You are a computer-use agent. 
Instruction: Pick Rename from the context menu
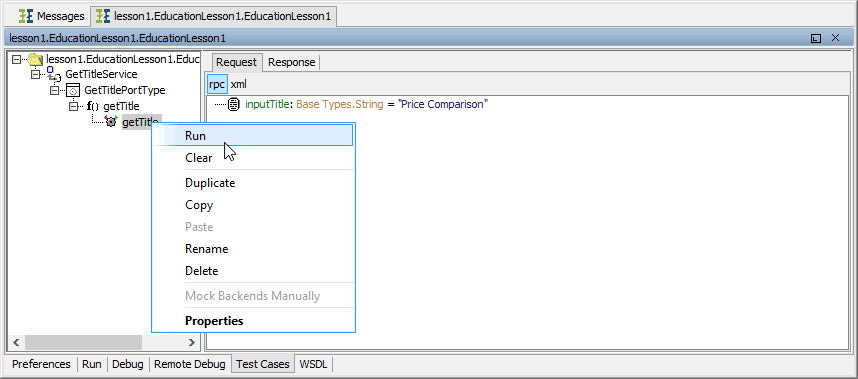coord(253,249)
